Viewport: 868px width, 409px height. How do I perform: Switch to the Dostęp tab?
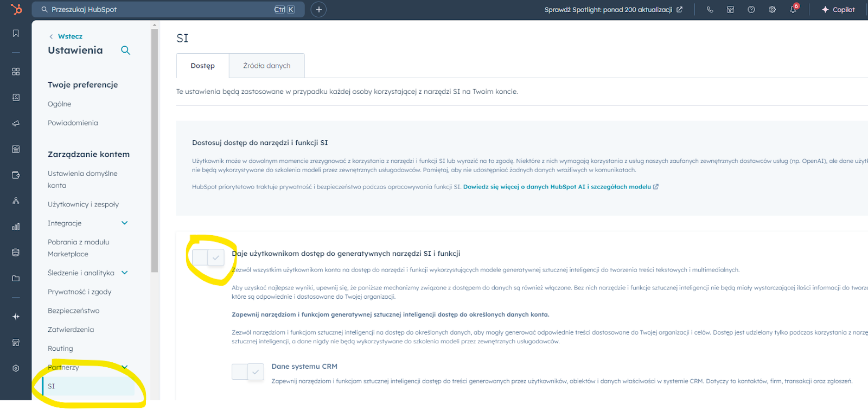pos(203,66)
